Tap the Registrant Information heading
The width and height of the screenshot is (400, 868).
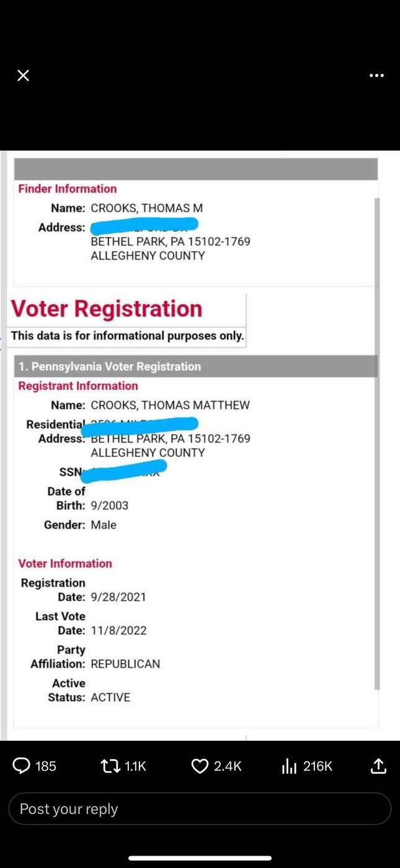point(78,386)
